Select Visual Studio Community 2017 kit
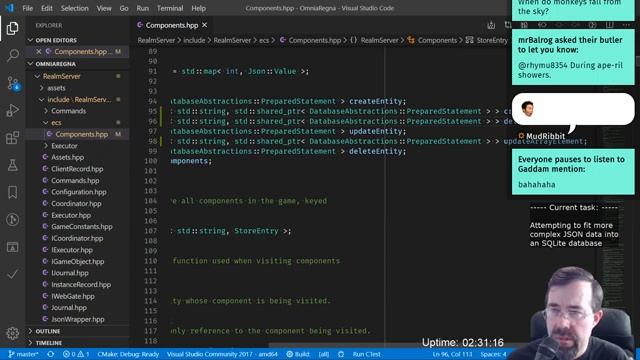Viewport: 640px width, 360px height. pyautogui.click(x=222, y=354)
